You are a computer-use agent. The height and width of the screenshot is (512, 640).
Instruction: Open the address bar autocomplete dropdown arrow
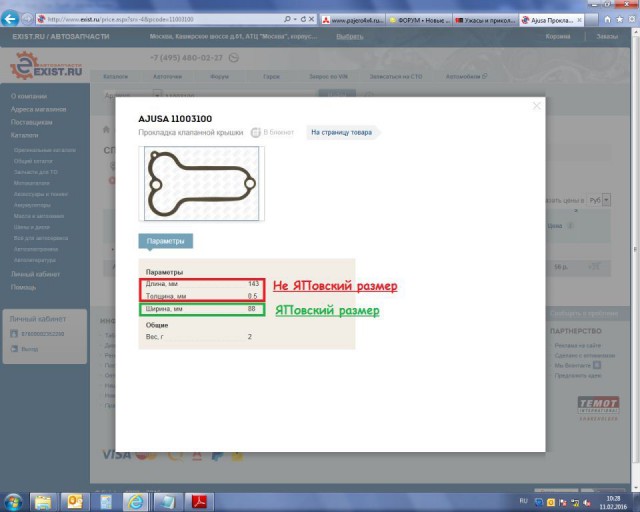(295, 20)
